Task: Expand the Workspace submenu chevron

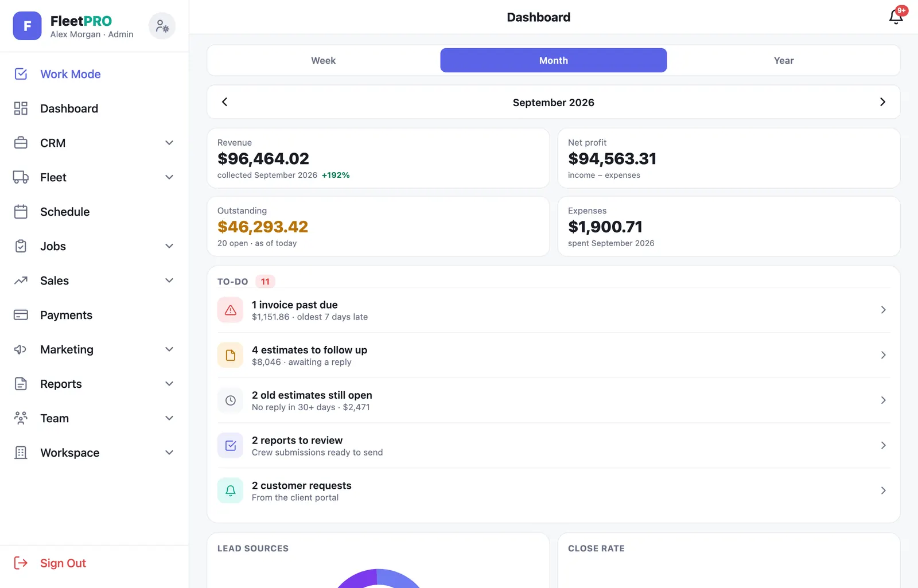Action: [169, 453]
